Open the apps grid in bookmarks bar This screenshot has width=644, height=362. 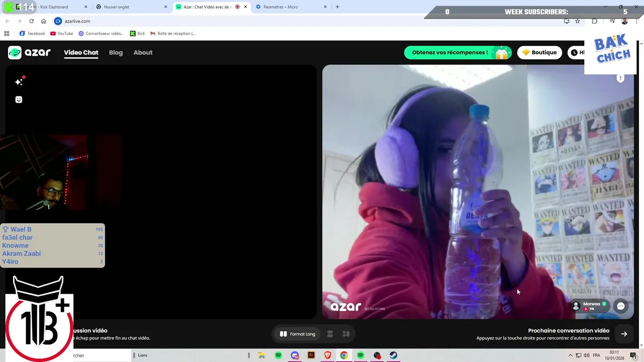7,33
